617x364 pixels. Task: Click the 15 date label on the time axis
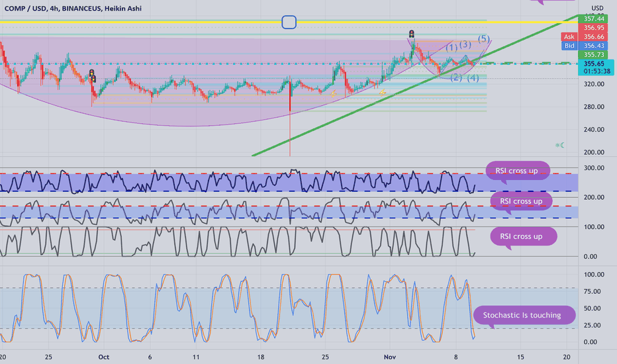(520, 357)
